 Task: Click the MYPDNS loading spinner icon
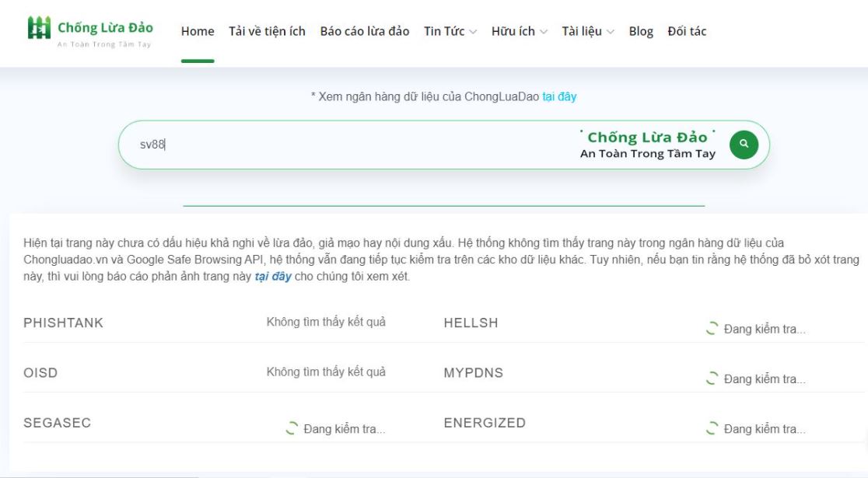711,379
